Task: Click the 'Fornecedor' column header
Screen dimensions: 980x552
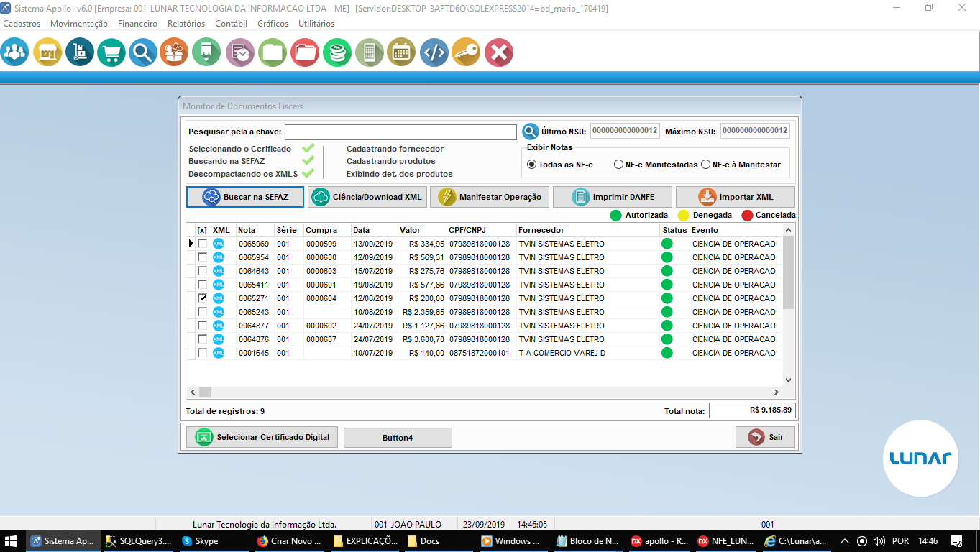Action: click(588, 230)
